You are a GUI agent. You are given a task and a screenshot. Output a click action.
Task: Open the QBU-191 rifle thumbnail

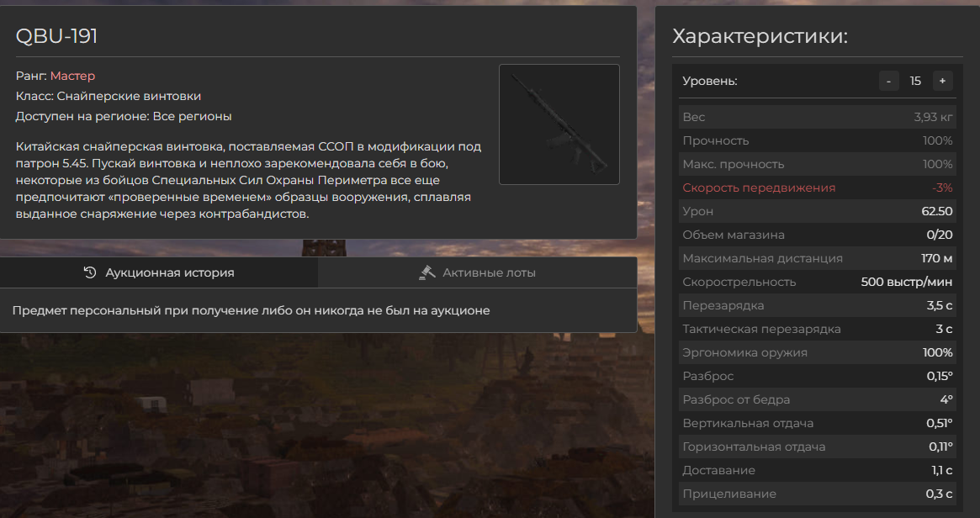coord(559,124)
